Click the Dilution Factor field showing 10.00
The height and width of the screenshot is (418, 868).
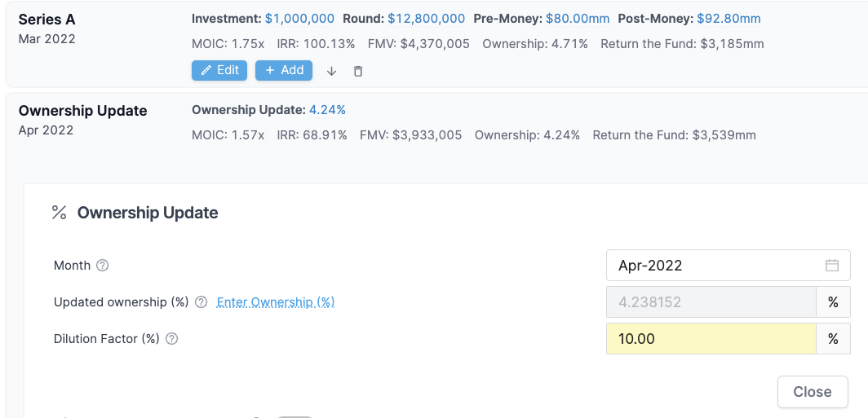710,339
